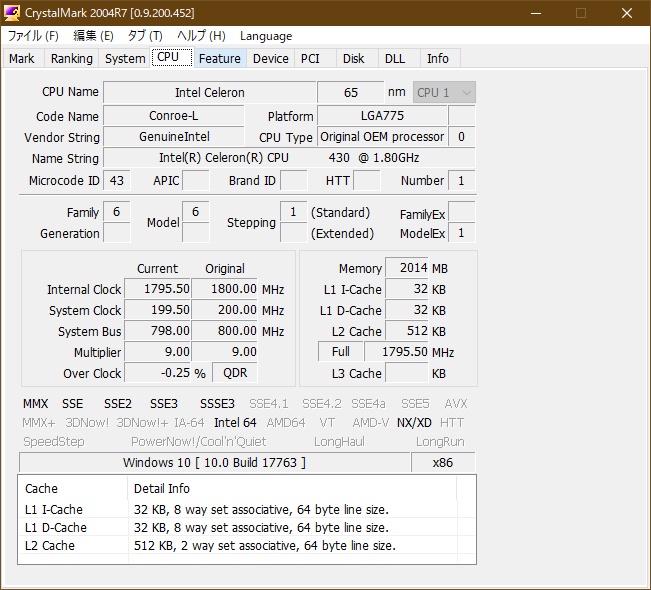Minimize the CrystalMark window
This screenshot has width=651, height=590.
[x=536, y=13]
